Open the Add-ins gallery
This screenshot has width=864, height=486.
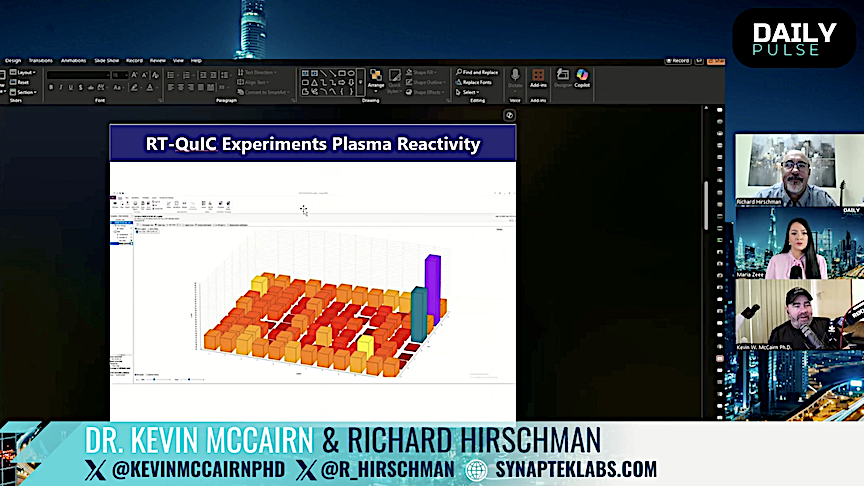coord(538,77)
